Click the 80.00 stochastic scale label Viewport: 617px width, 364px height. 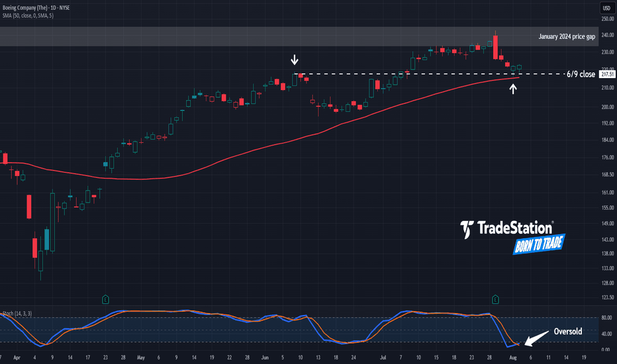pos(606,318)
